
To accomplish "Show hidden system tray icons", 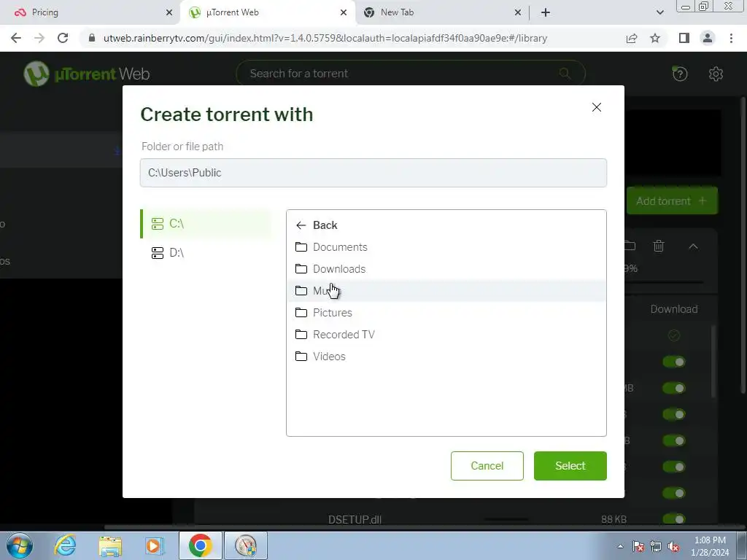I will [620, 546].
